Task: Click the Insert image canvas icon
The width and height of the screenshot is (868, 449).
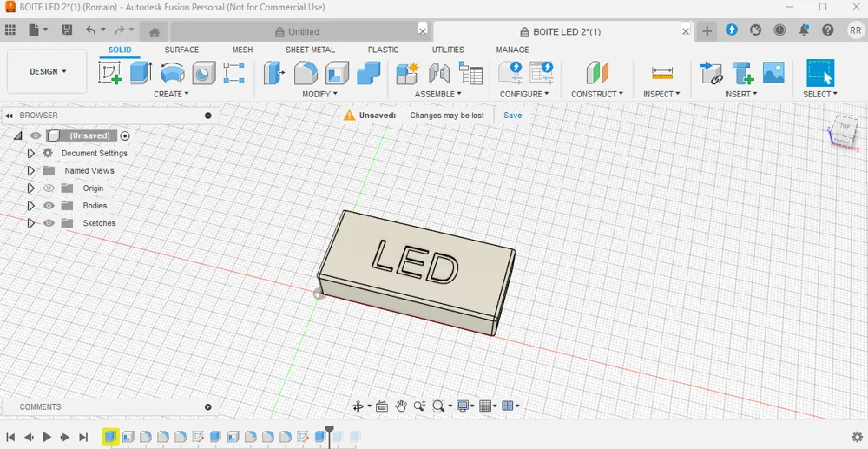Action: pos(773,73)
